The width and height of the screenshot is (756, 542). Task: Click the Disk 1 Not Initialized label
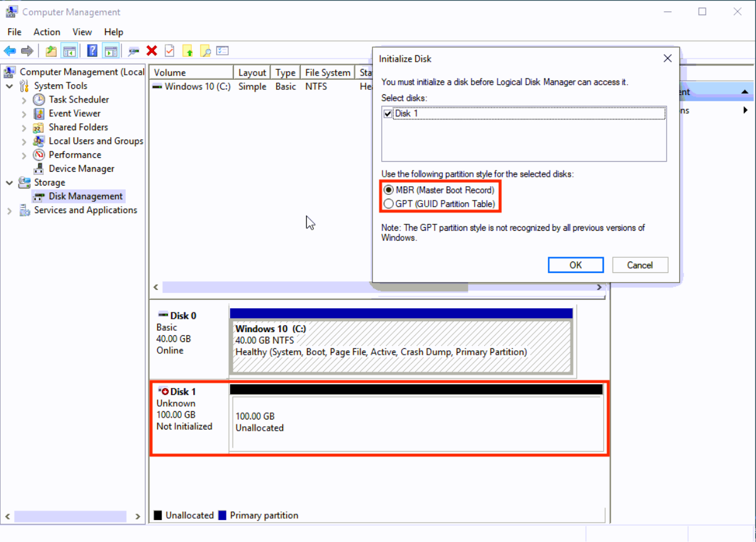coord(184,426)
